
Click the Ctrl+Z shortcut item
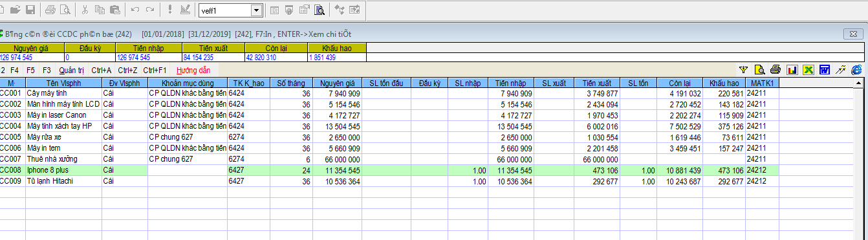[127, 70]
